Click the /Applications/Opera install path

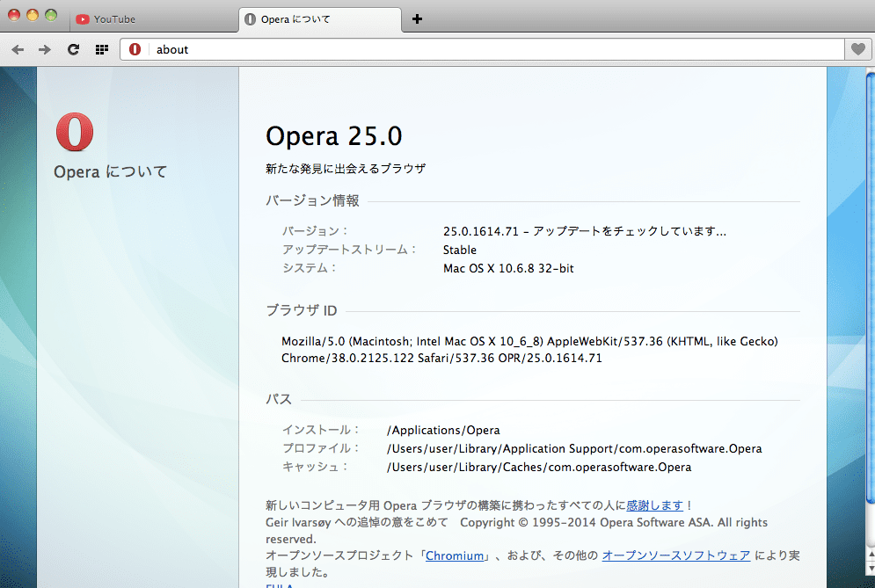click(x=443, y=431)
